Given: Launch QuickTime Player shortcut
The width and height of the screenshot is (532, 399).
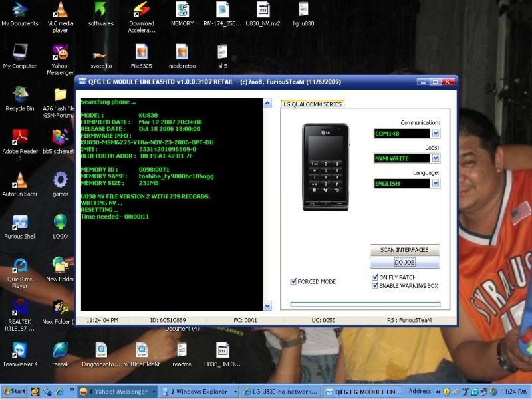Looking at the screenshot, I should pos(20,273).
